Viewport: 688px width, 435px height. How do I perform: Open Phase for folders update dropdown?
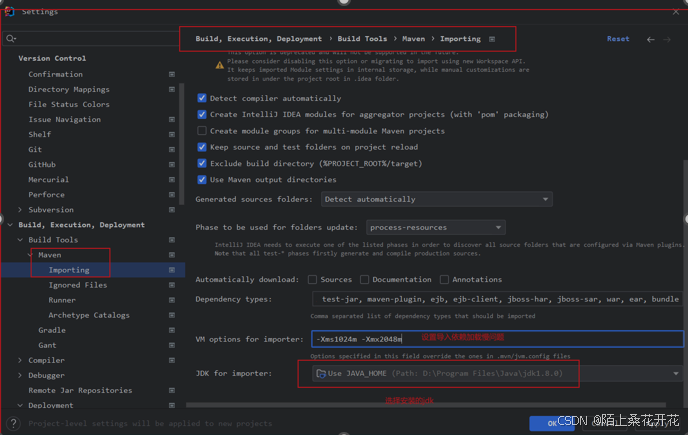coord(436,227)
